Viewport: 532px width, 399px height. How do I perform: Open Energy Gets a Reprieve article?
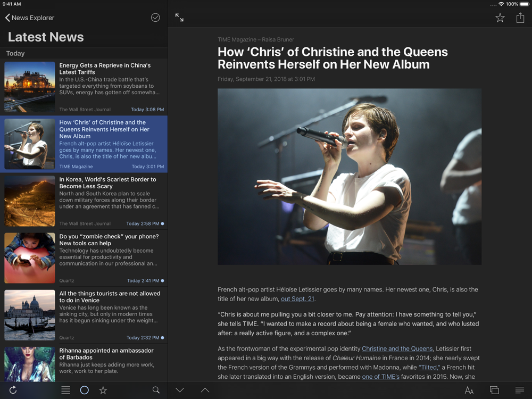[x=84, y=87]
